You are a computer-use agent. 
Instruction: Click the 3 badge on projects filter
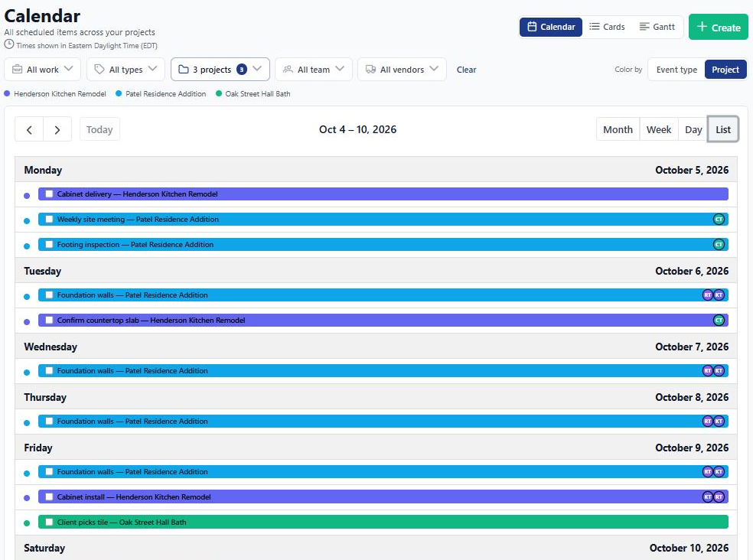242,70
